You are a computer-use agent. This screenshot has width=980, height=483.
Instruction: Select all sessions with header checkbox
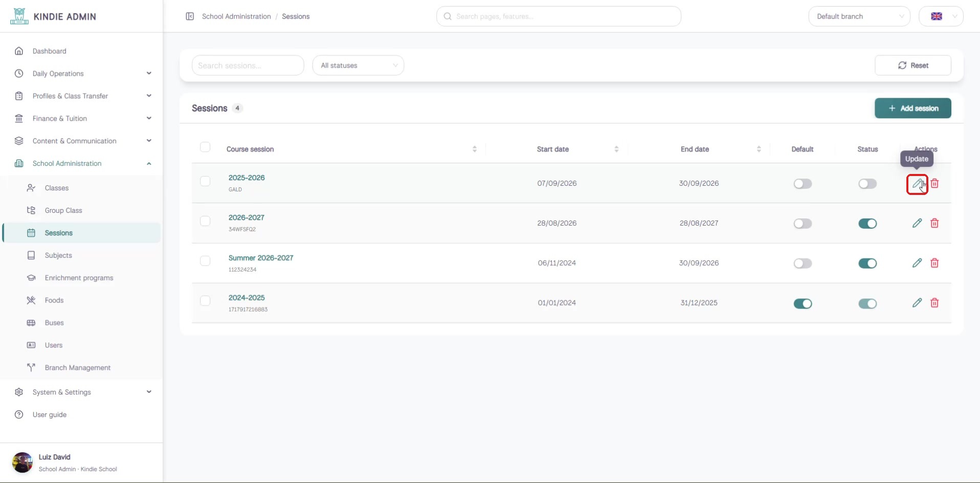(x=205, y=147)
